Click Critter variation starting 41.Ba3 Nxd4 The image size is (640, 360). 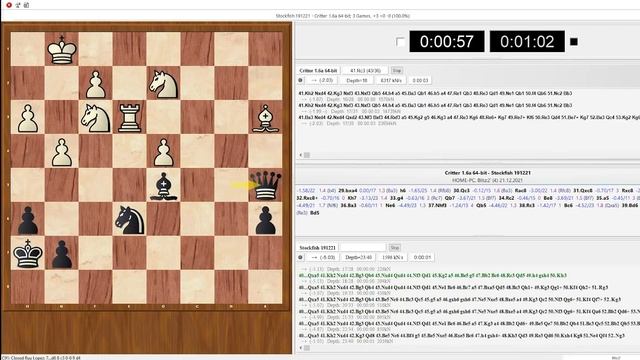coord(469,117)
